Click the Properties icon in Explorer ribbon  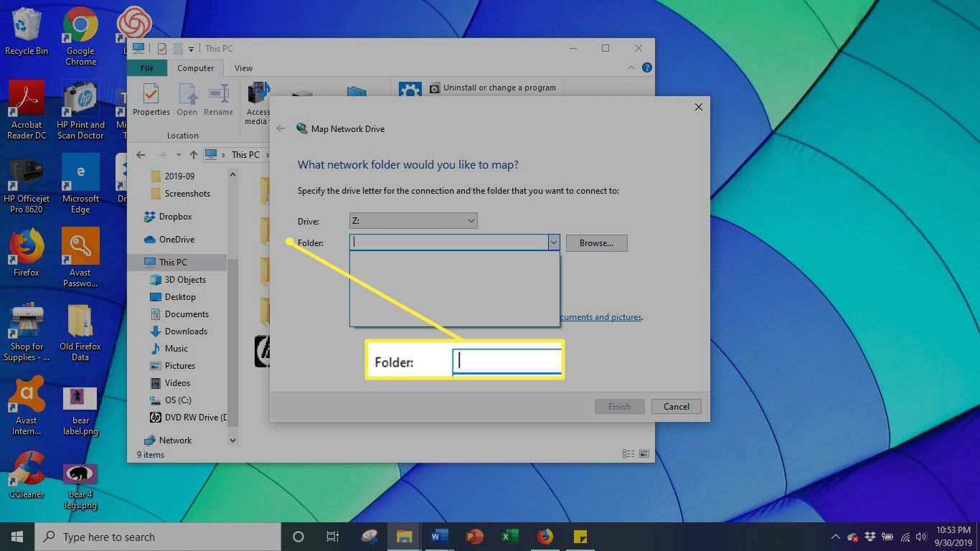[151, 99]
